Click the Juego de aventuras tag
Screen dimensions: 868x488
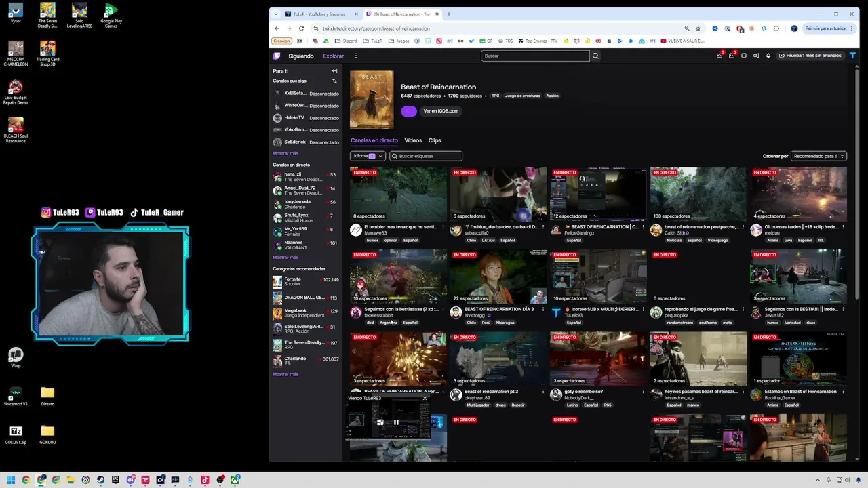523,96
